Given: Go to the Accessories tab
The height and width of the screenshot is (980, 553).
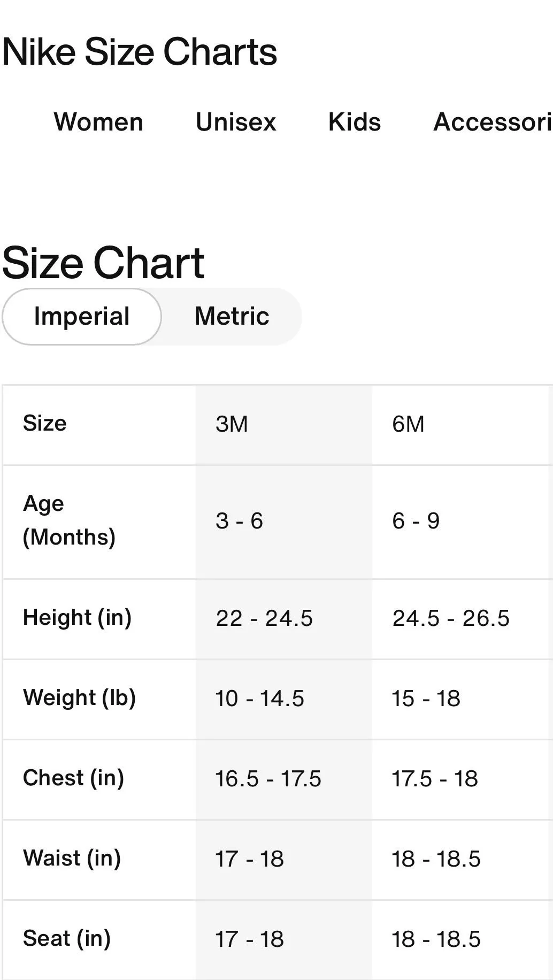Looking at the screenshot, I should tap(493, 122).
